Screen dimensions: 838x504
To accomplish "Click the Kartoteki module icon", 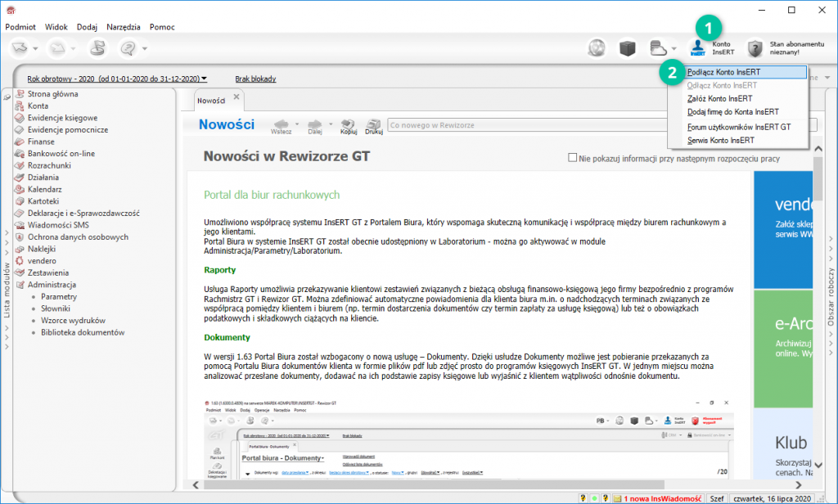I will tap(20, 201).
